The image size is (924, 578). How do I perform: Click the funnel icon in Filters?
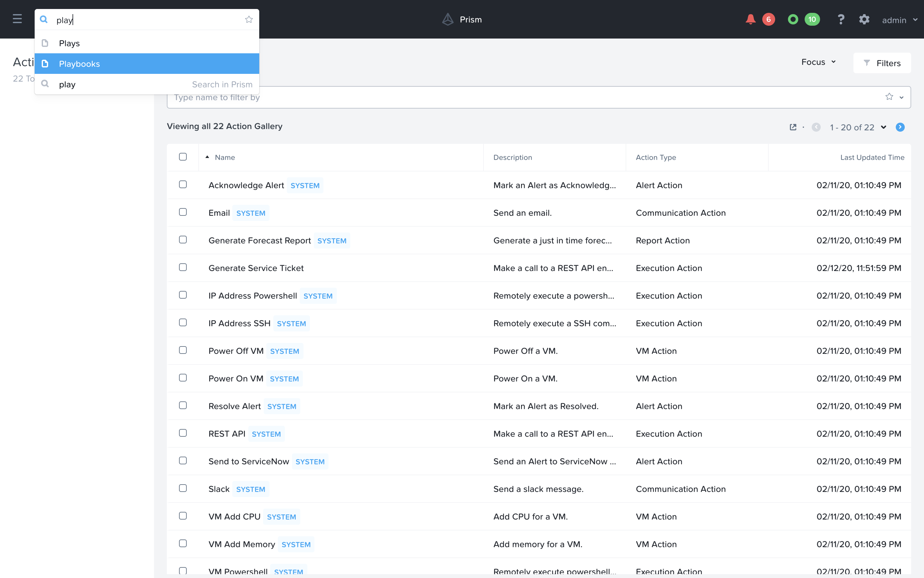click(x=867, y=63)
